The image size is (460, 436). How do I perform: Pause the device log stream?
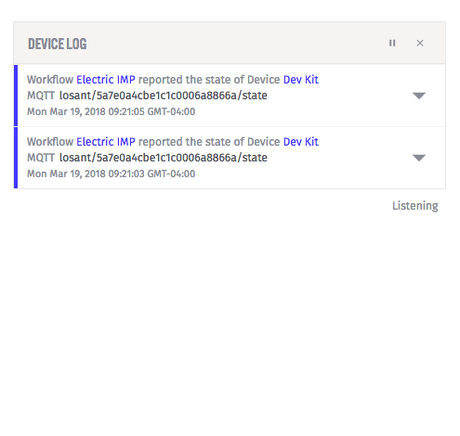[392, 43]
